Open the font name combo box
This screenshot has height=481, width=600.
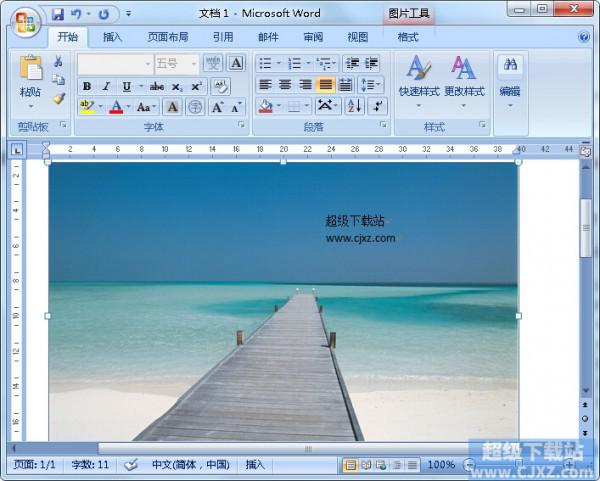(x=115, y=64)
